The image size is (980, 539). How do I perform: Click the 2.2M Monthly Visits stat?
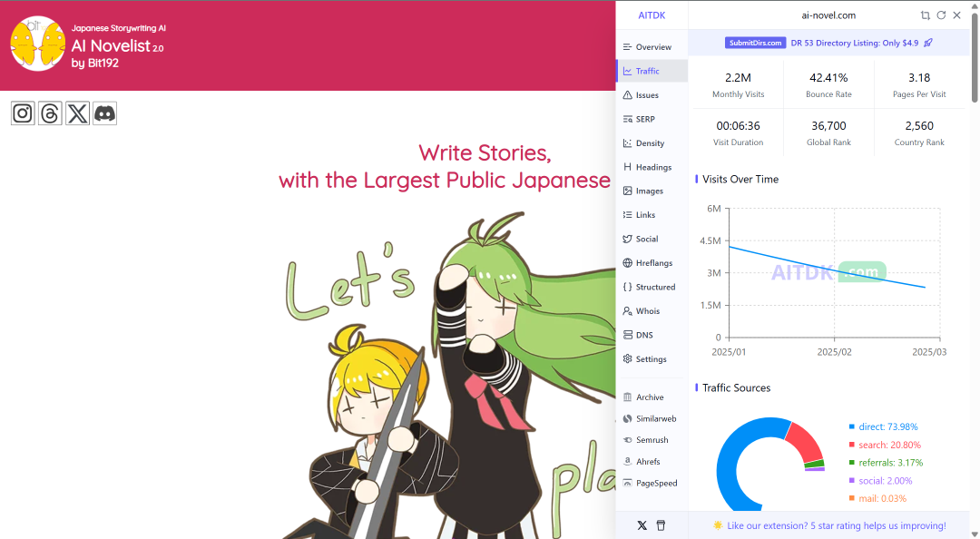(x=738, y=85)
